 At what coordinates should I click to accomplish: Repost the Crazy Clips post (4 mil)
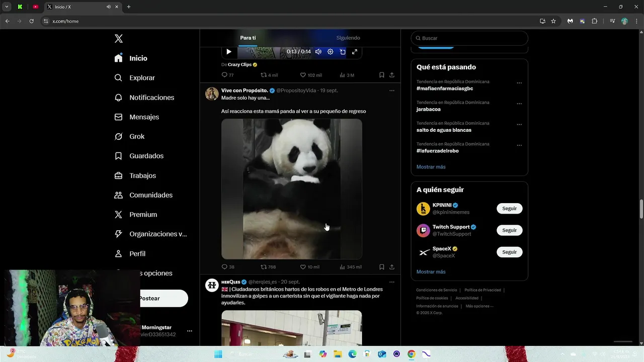click(x=269, y=75)
